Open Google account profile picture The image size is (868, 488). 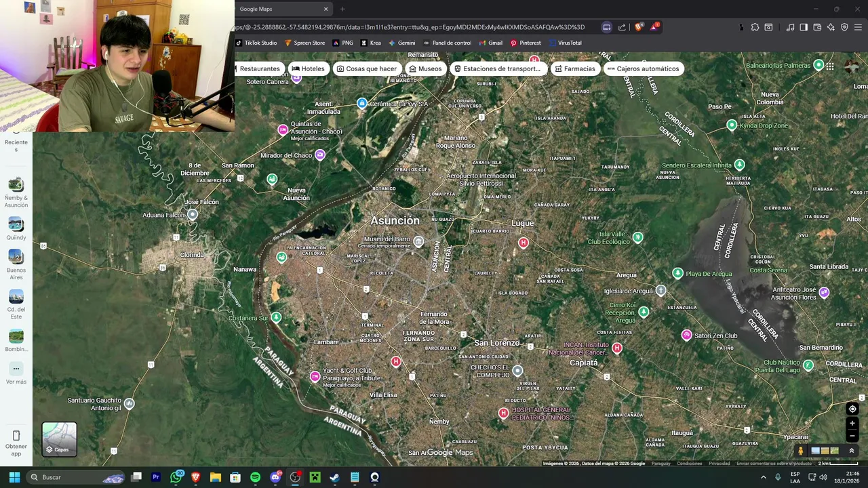pos(852,66)
